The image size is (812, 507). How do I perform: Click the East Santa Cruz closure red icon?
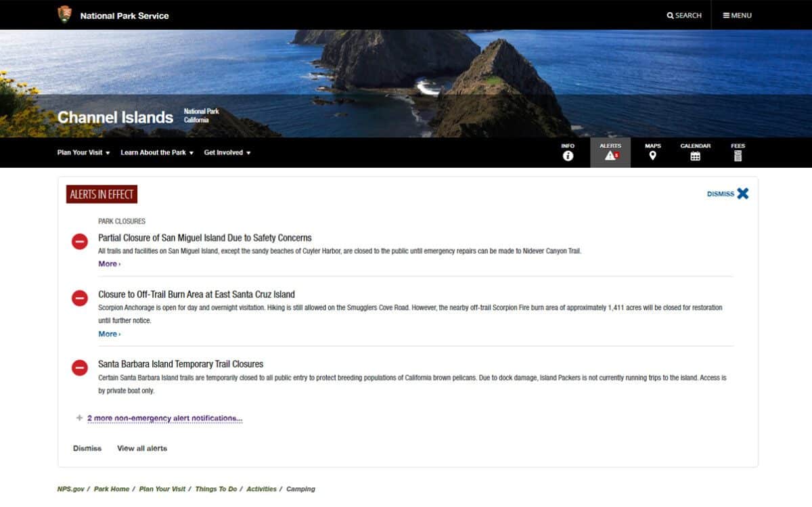(x=80, y=298)
